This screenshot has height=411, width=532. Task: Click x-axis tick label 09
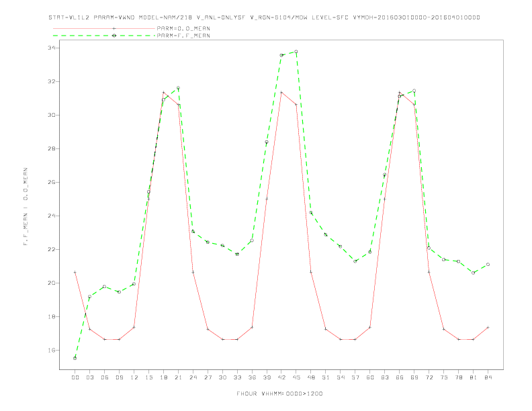point(119,377)
